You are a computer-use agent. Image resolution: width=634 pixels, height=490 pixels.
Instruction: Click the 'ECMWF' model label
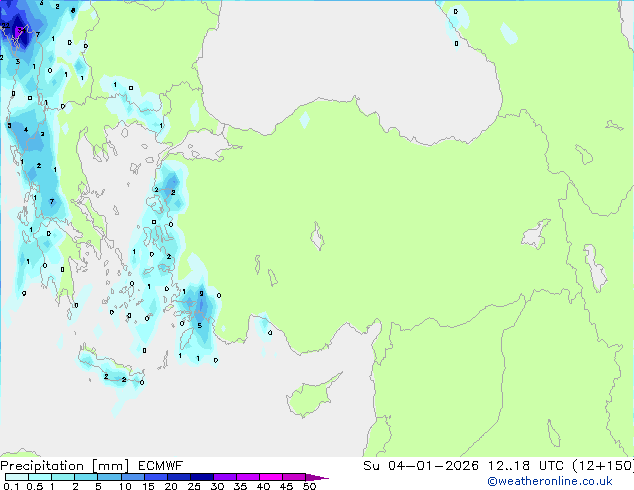click(x=161, y=466)
